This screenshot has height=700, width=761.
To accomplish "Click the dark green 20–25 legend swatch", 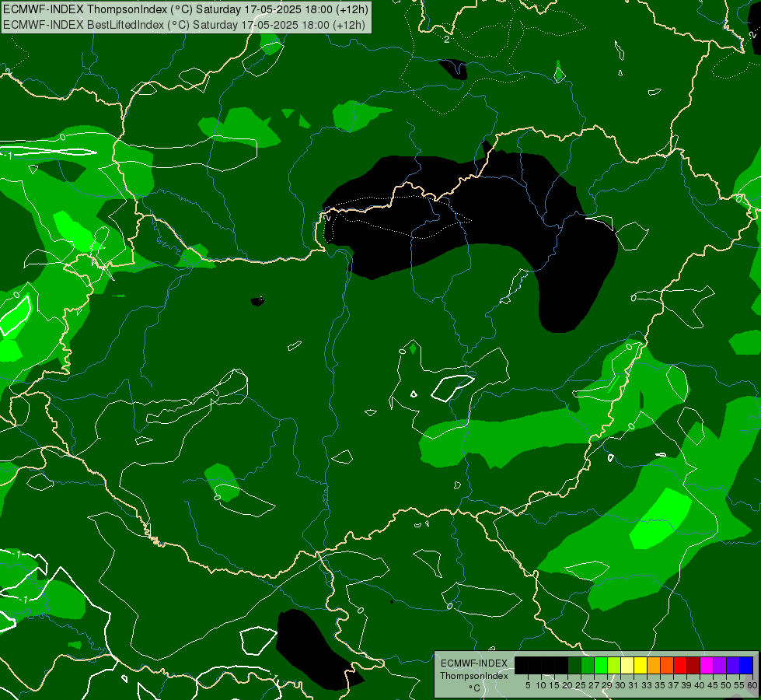I will click(574, 665).
